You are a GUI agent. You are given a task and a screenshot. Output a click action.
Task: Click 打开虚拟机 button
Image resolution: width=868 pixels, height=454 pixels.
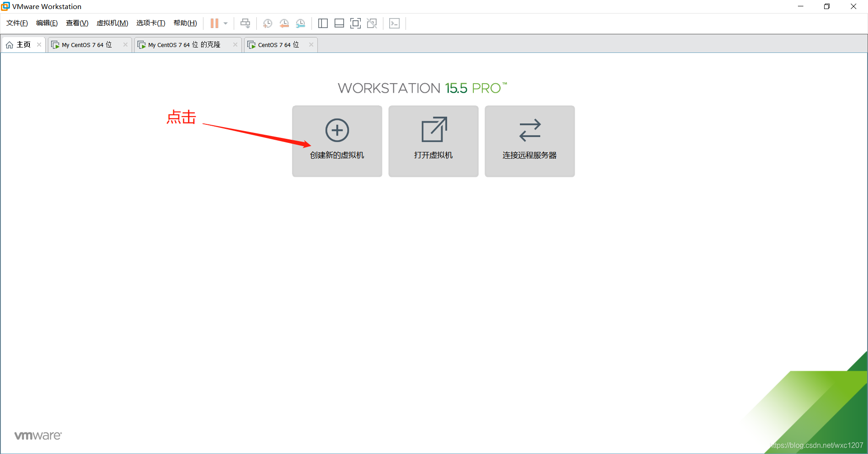[x=434, y=141]
